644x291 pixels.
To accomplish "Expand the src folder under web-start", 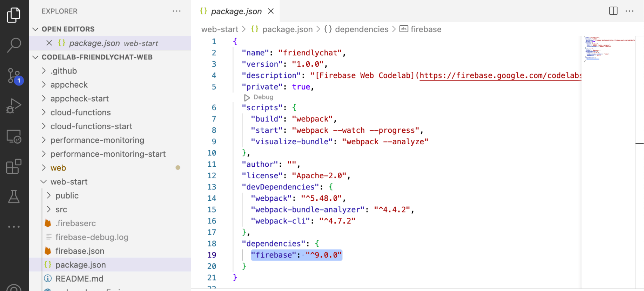I will [49, 209].
